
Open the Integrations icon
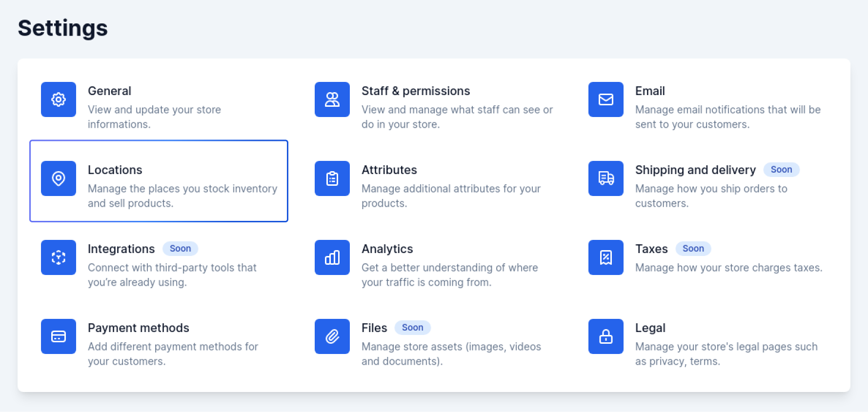(x=59, y=257)
